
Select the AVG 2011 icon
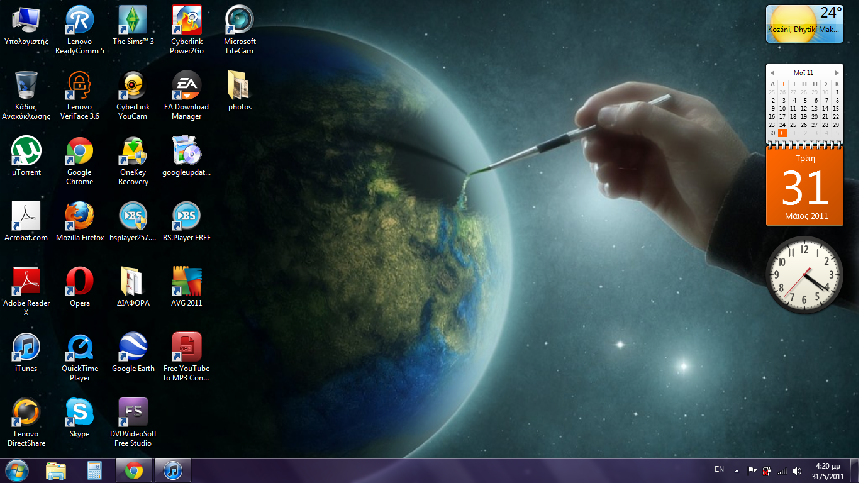(187, 287)
